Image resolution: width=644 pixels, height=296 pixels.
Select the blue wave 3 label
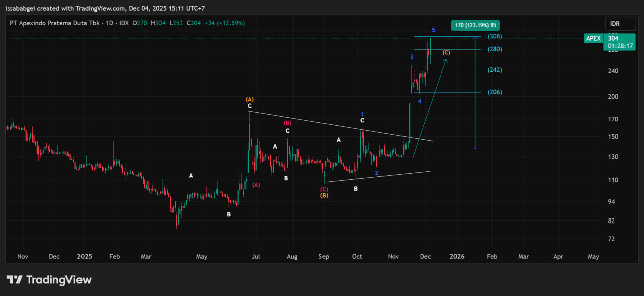pos(411,57)
